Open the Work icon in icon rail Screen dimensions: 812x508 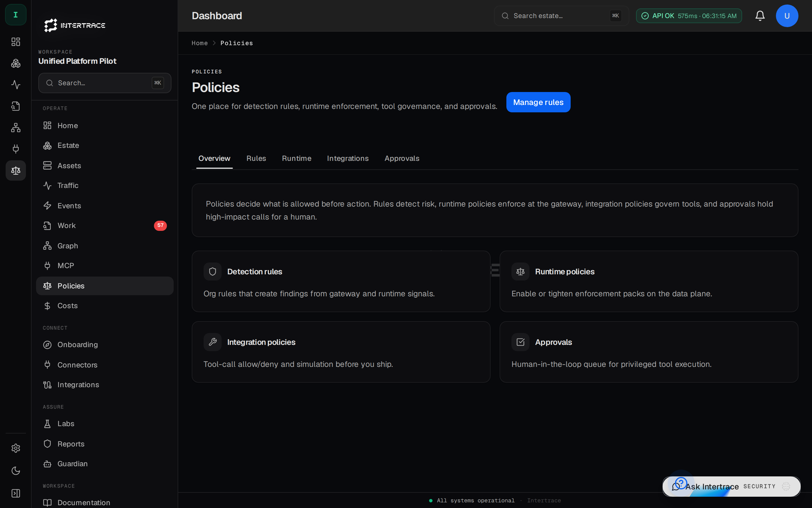point(16,106)
